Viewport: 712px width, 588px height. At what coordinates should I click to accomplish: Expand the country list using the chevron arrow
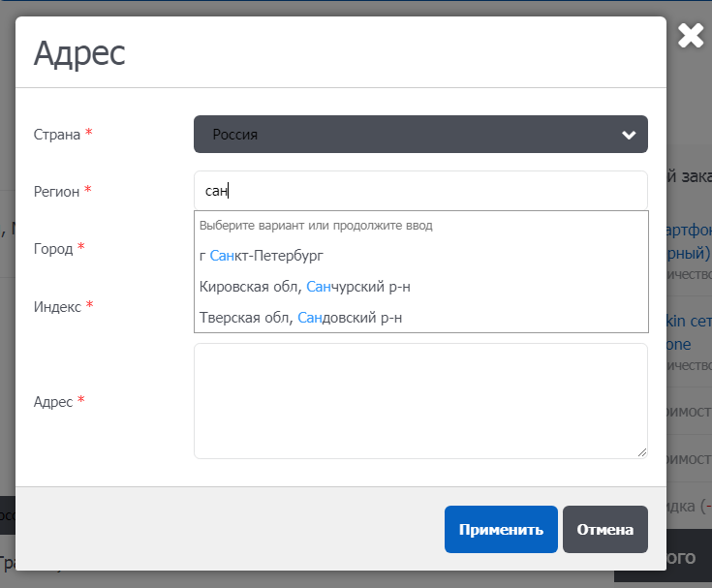tap(629, 135)
